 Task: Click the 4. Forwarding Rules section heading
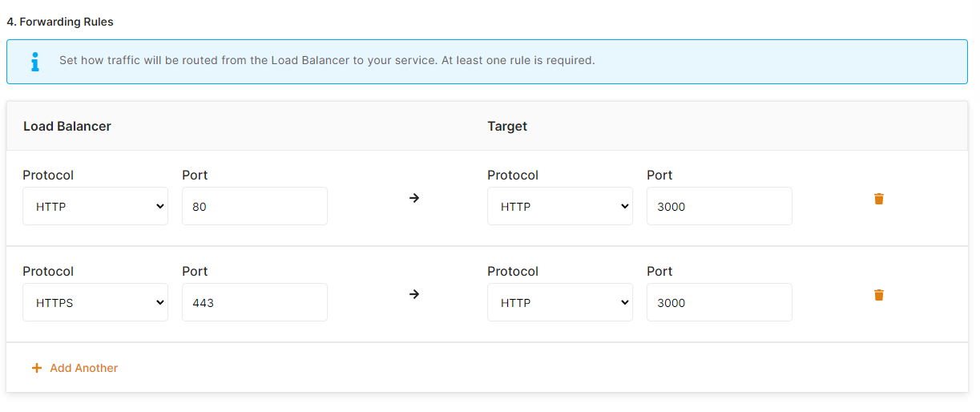click(60, 22)
